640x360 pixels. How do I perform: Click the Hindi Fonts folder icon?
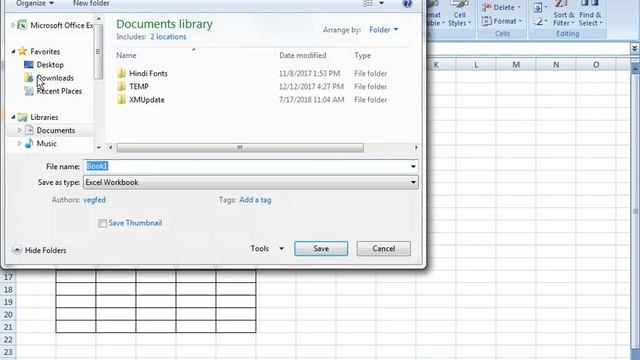click(121, 73)
